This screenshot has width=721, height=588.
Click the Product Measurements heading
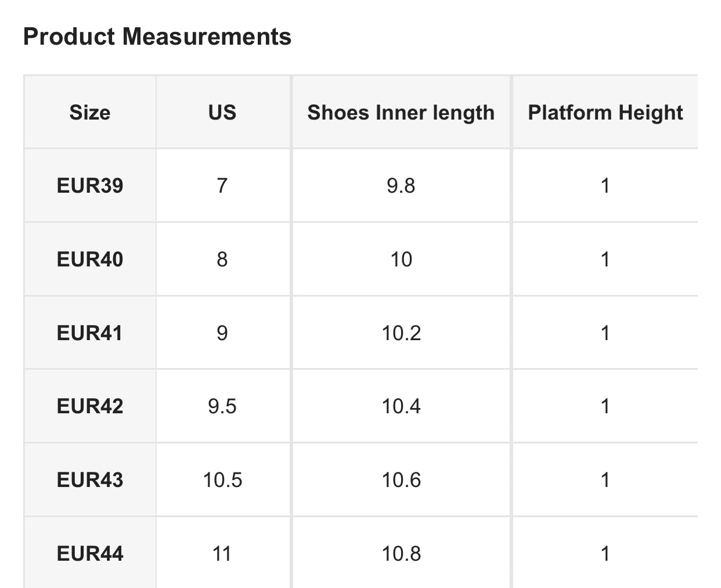(157, 37)
